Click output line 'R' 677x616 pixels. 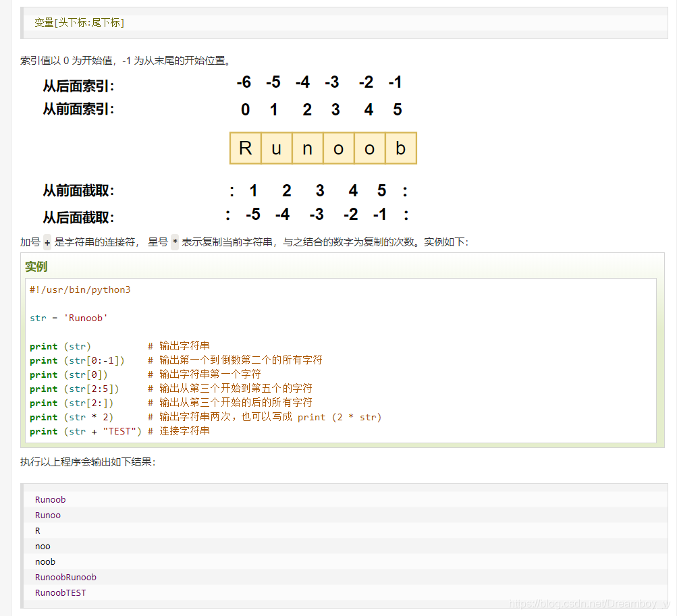(38, 530)
